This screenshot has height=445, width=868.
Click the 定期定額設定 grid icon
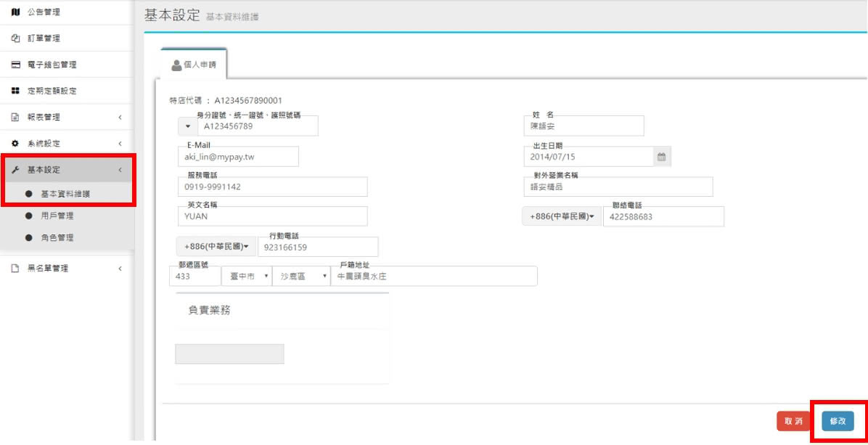(x=15, y=91)
